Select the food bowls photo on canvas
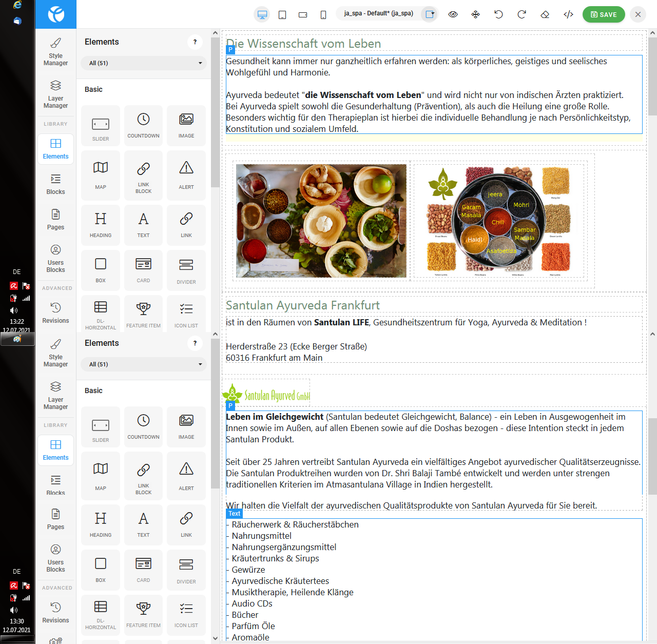 321,221
